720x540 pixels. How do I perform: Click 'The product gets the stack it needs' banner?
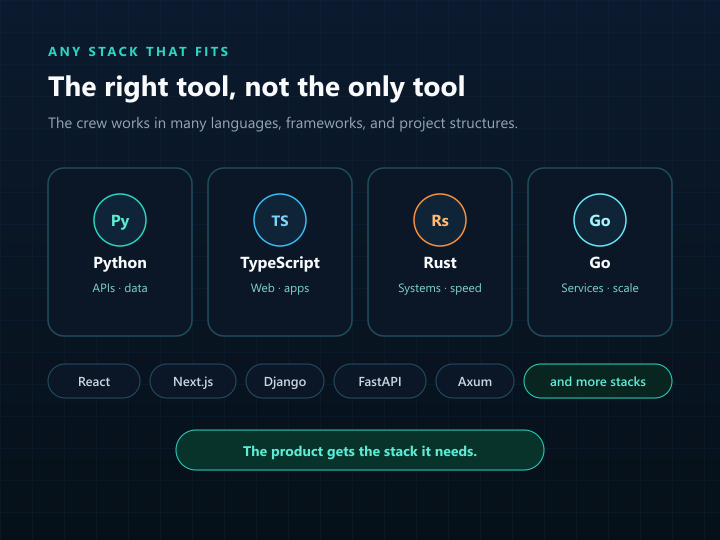tap(360, 450)
